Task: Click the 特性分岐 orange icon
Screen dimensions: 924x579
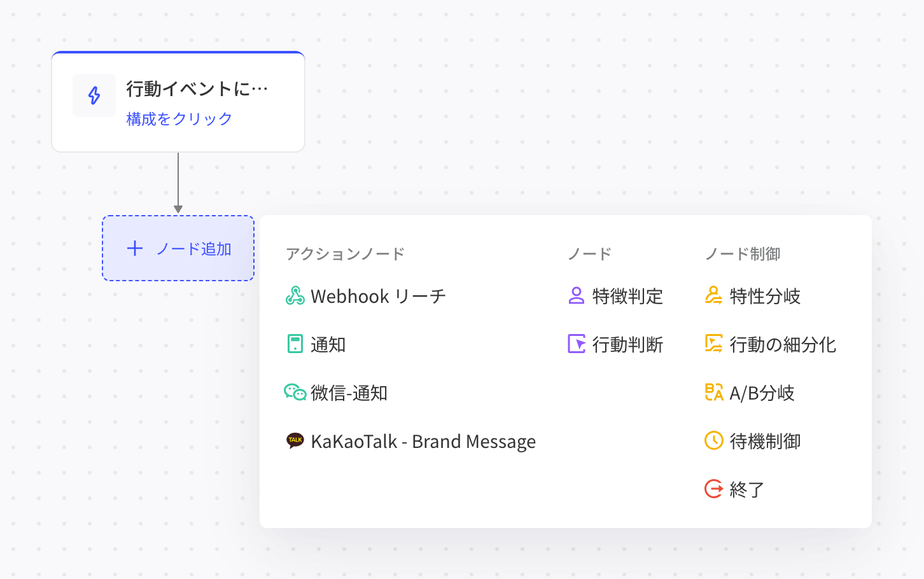Action: pos(714,296)
